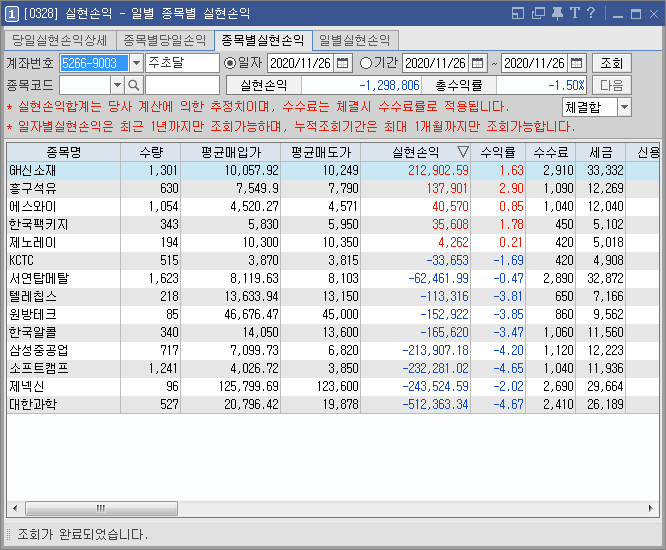Select the 제노레이 row

coord(333,243)
